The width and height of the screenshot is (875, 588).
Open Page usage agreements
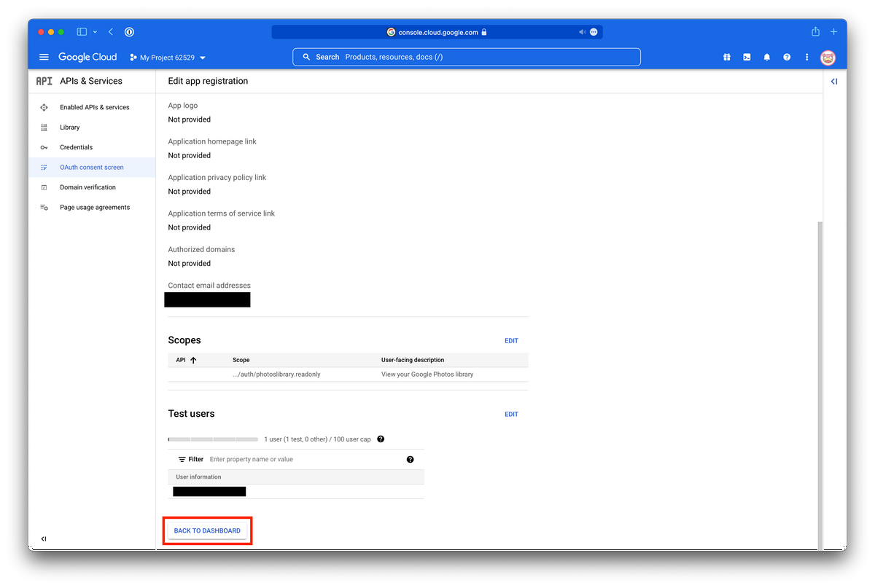95,208
